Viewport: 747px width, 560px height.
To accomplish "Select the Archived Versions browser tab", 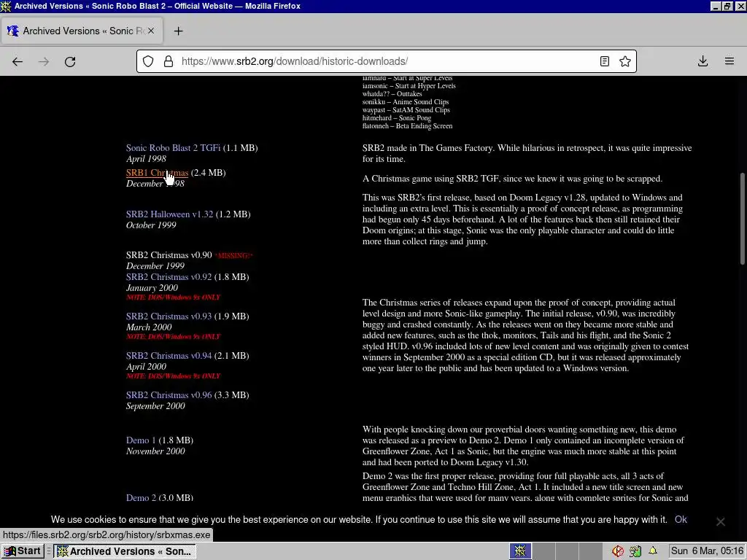I will coord(82,31).
